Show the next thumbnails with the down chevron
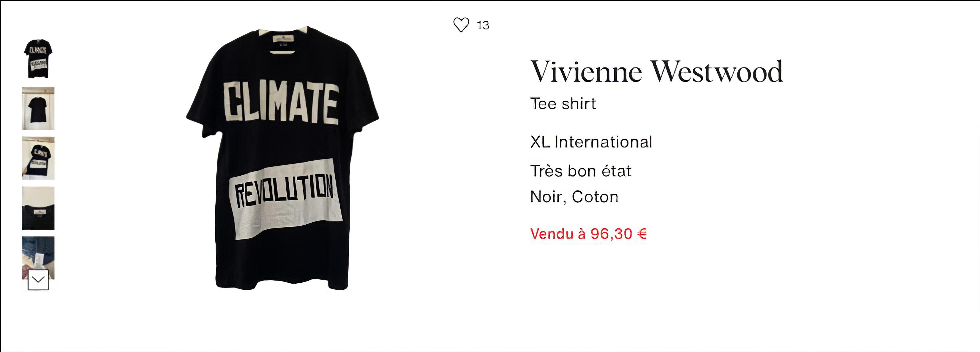This screenshot has height=352, width=980. (x=38, y=280)
